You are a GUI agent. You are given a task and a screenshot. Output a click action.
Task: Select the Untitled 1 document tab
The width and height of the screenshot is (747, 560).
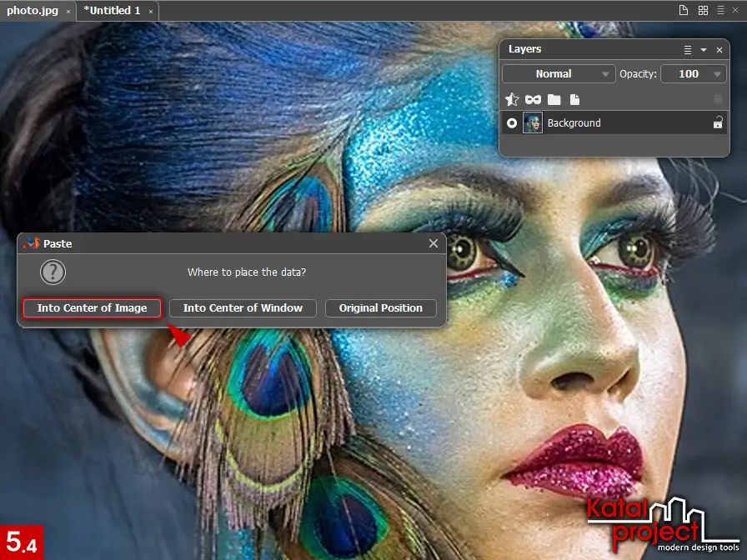coord(112,11)
